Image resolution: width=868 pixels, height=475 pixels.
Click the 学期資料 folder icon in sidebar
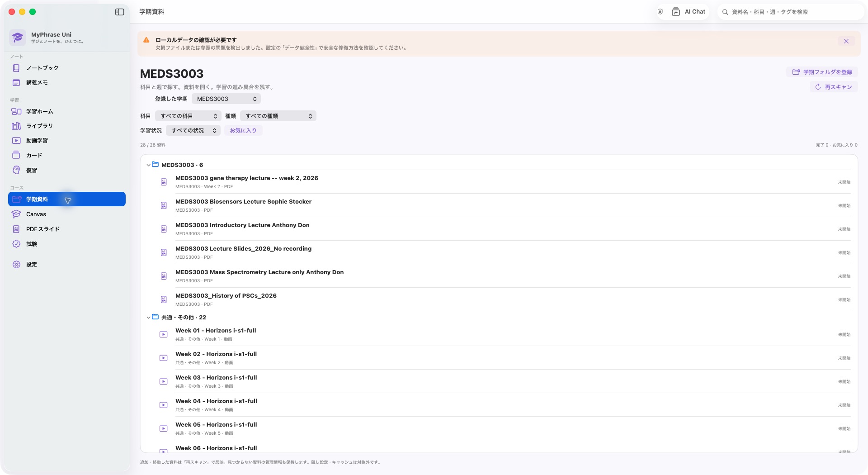pos(17,199)
